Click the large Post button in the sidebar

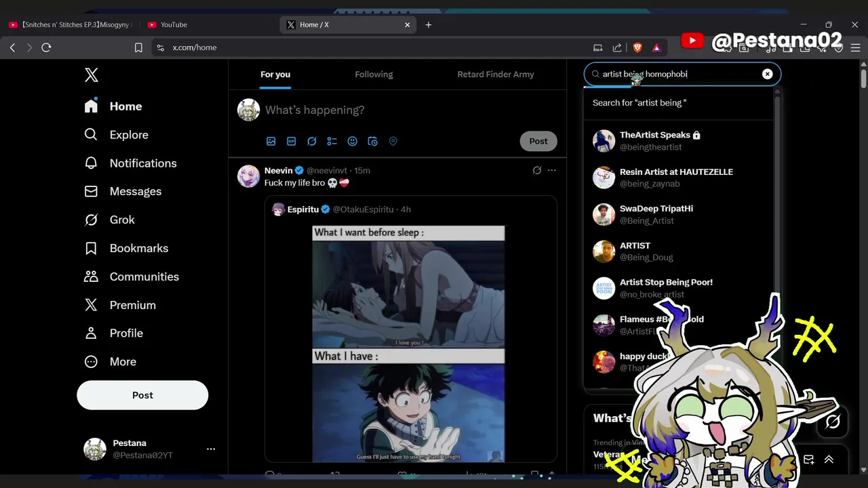(x=142, y=395)
